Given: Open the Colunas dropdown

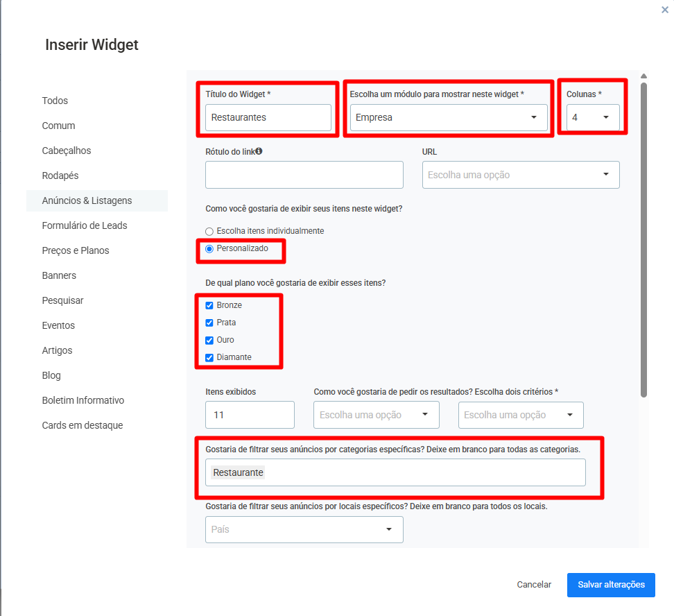Looking at the screenshot, I should 593,117.
